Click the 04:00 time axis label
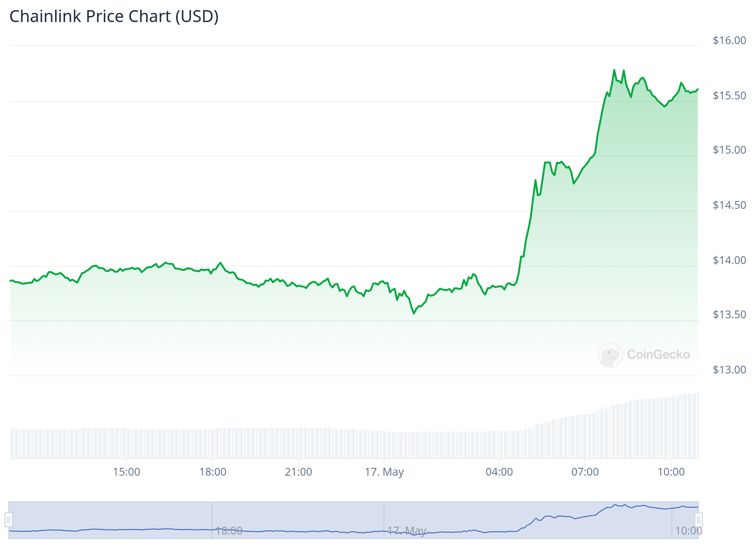756x552 pixels. coord(499,472)
